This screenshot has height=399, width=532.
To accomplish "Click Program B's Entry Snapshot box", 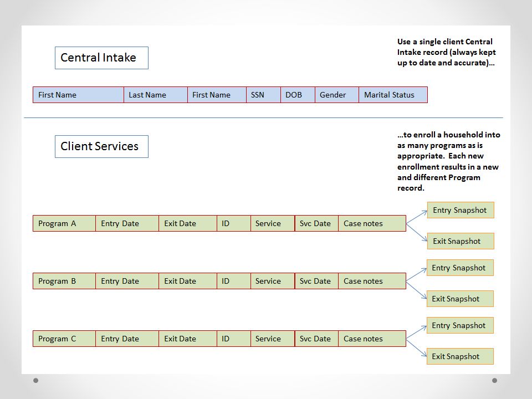I will [x=460, y=268].
